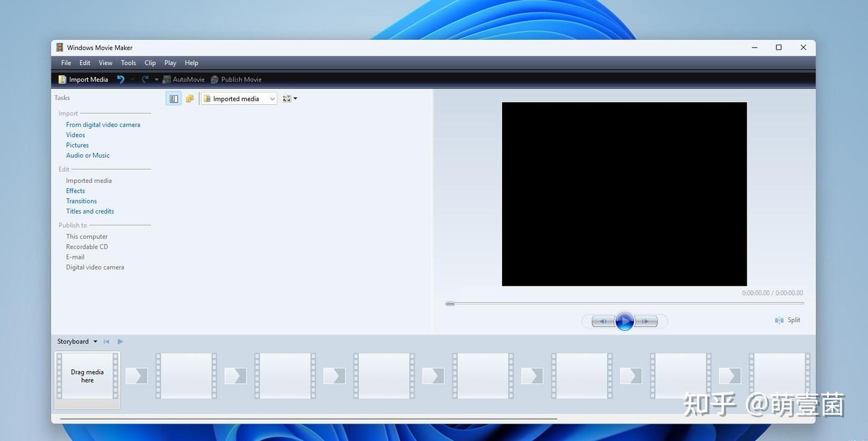This screenshot has width=868, height=441.
Task: Open the Help menu
Action: (x=192, y=63)
